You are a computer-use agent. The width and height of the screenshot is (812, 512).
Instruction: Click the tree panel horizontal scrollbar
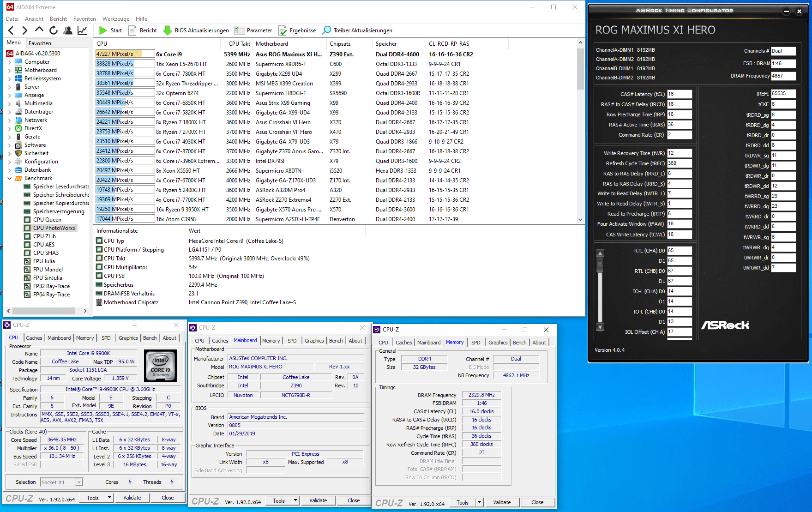(46, 311)
